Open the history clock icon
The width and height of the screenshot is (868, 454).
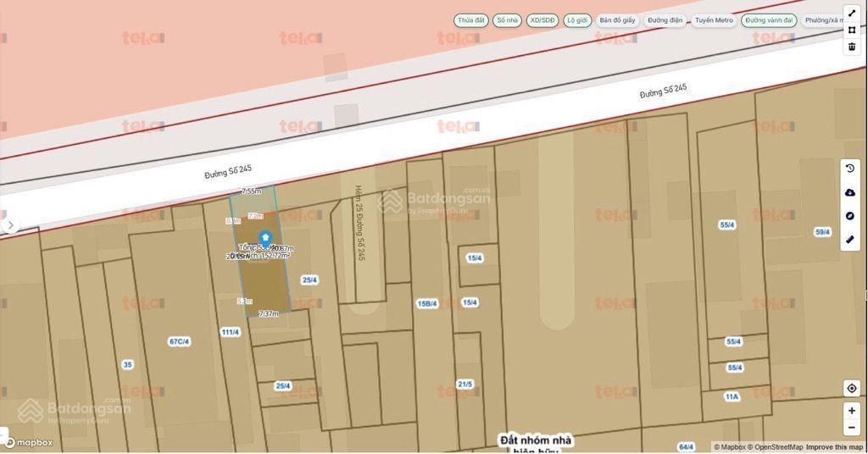(x=850, y=169)
